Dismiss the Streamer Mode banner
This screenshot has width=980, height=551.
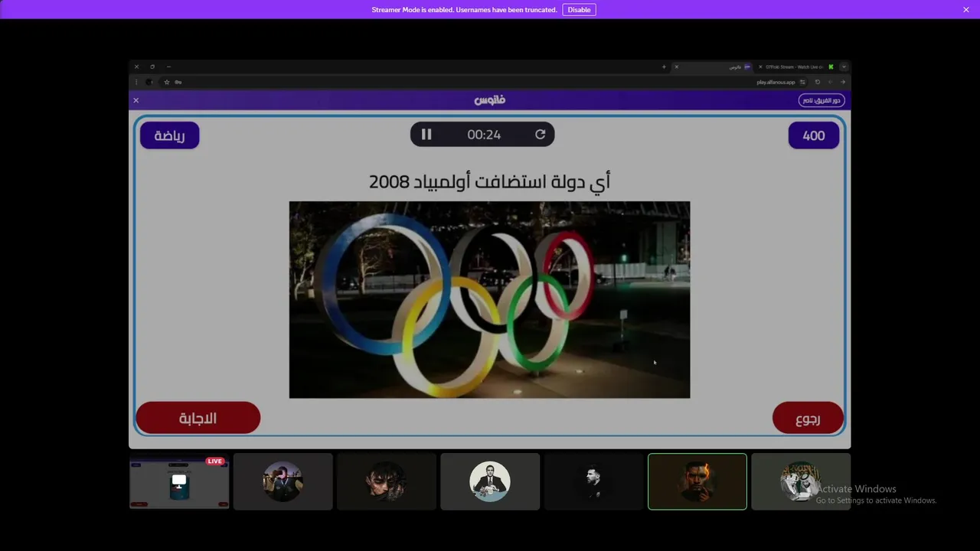[x=966, y=10]
